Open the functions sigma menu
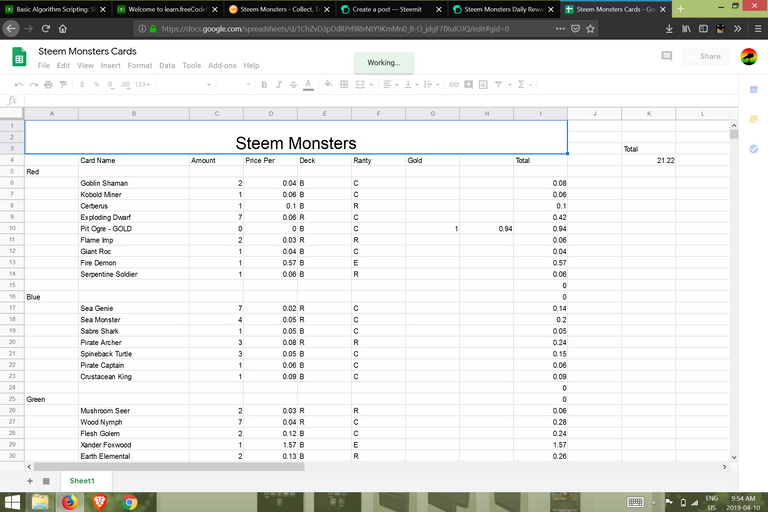This screenshot has height=512, width=768. [x=524, y=85]
